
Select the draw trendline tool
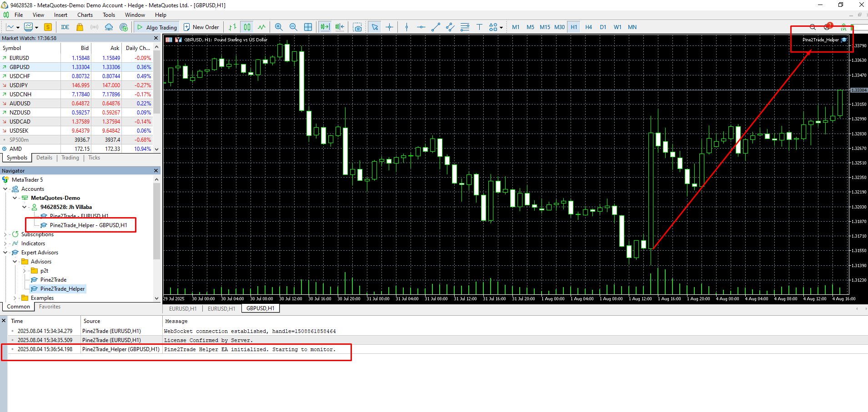436,27
